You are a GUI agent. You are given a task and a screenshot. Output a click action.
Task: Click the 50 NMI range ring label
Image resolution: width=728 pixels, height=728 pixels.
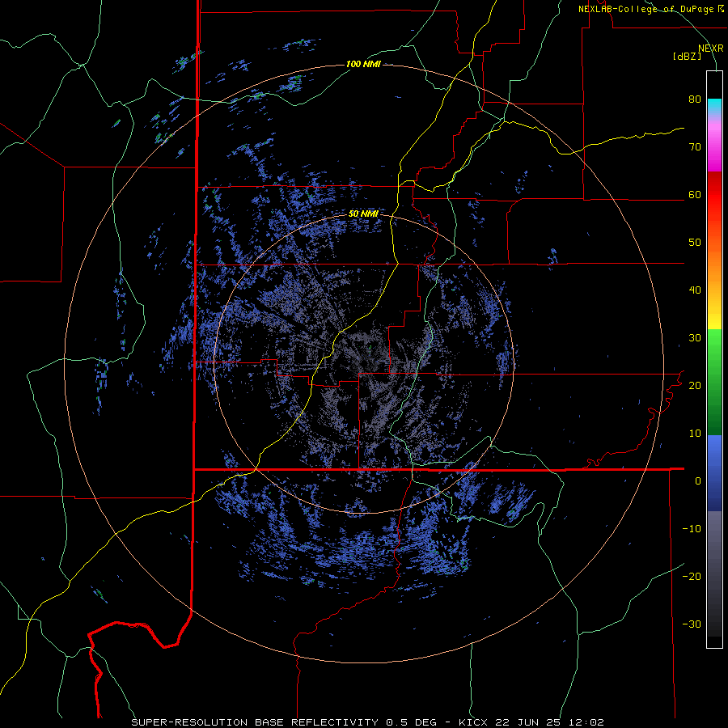[x=363, y=214]
